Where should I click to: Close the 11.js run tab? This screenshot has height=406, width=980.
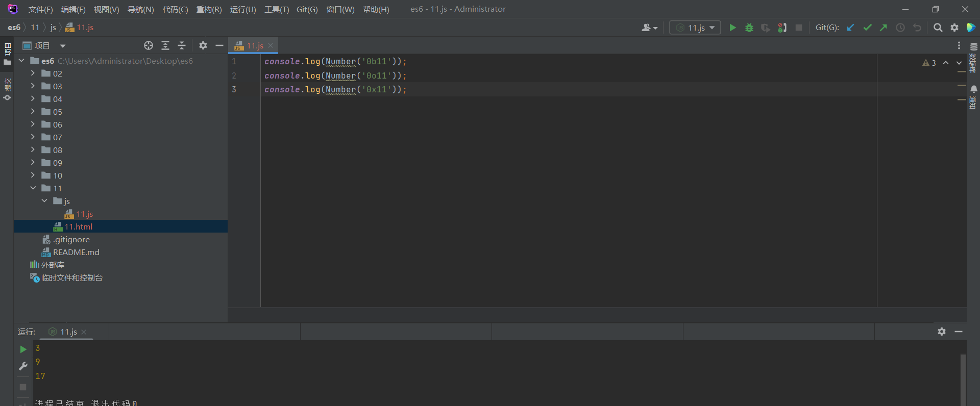tap(84, 332)
